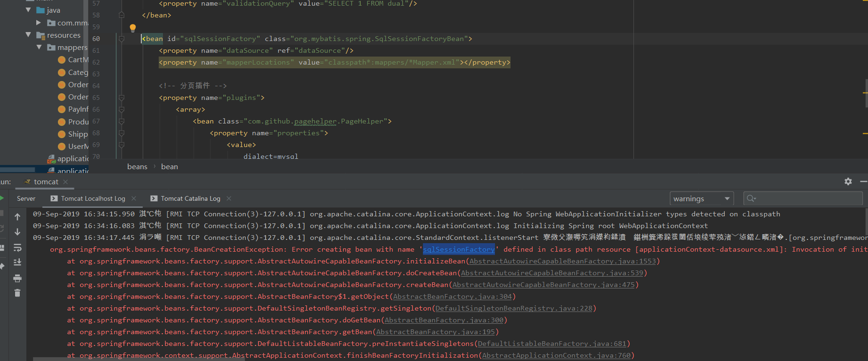
Task: Close the Tomcat Catalina Log tab
Action: pos(229,198)
